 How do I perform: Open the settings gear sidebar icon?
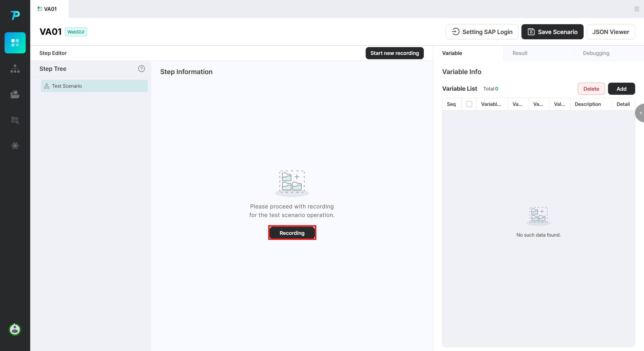pos(15,146)
